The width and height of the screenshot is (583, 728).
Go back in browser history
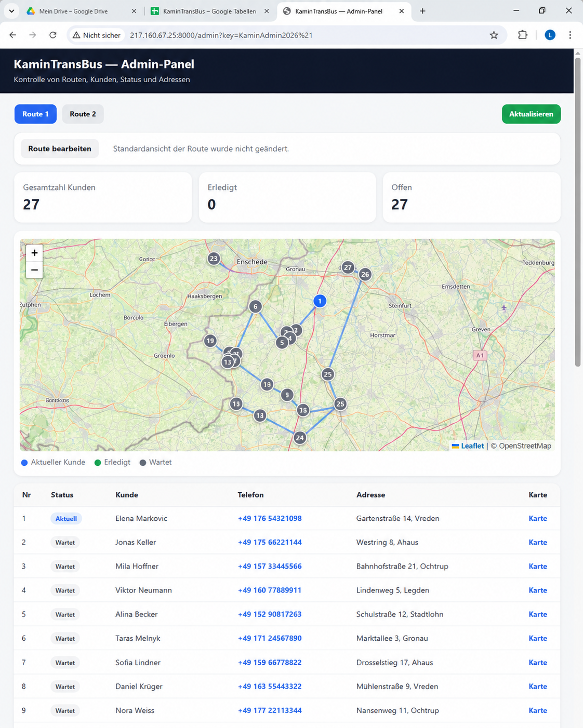coord(13,35)
